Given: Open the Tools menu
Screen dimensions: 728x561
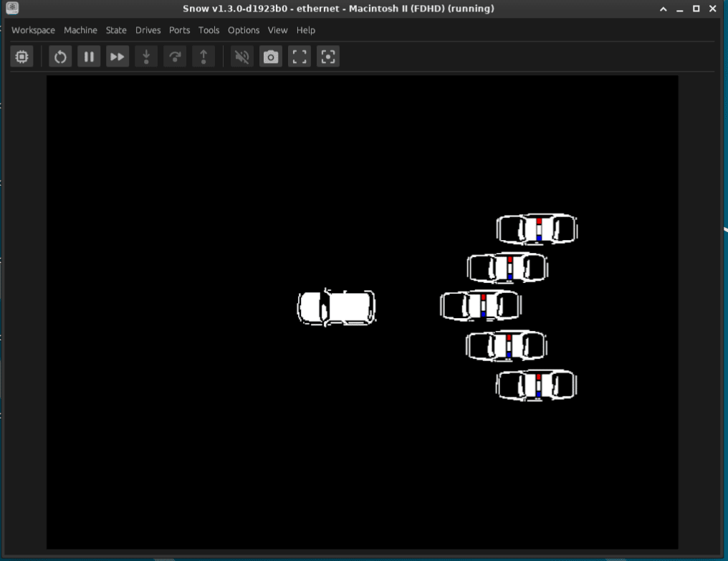Looking at the screenshot, I should [209, 30].
